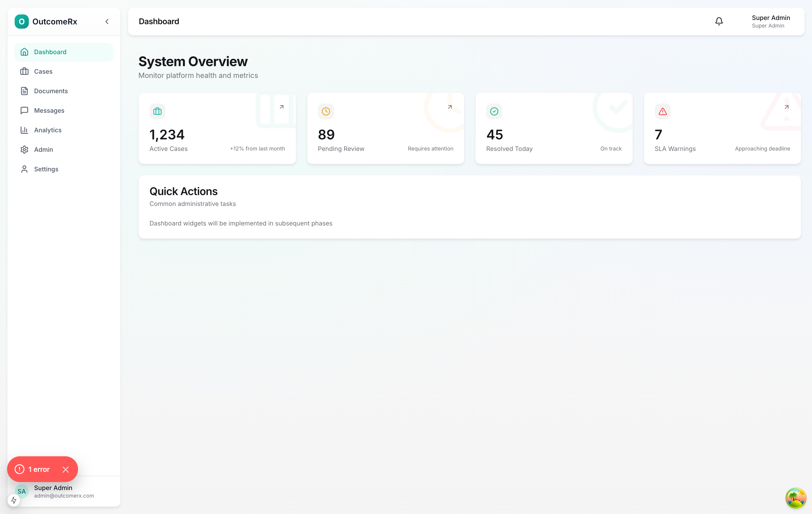Screen dimensions: 812x514
Task: Click the lightning bolt icon at bottom left
Action: click(14, 500)
